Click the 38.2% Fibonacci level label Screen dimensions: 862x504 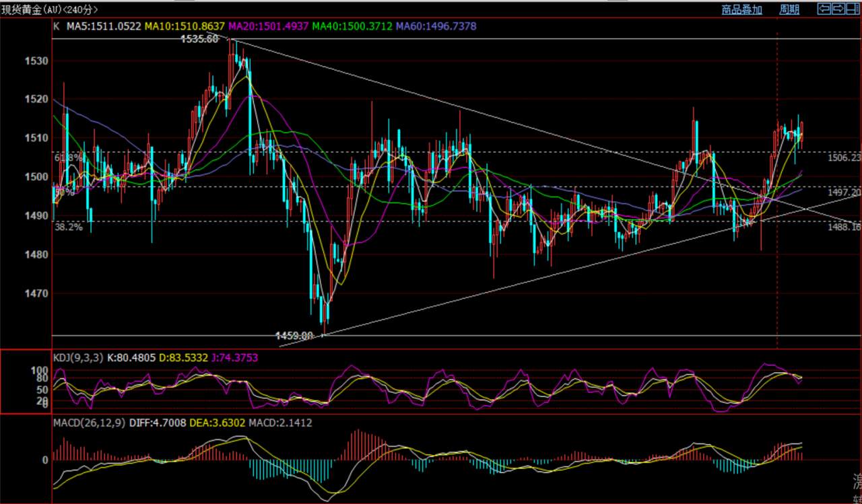coord(69,227)
